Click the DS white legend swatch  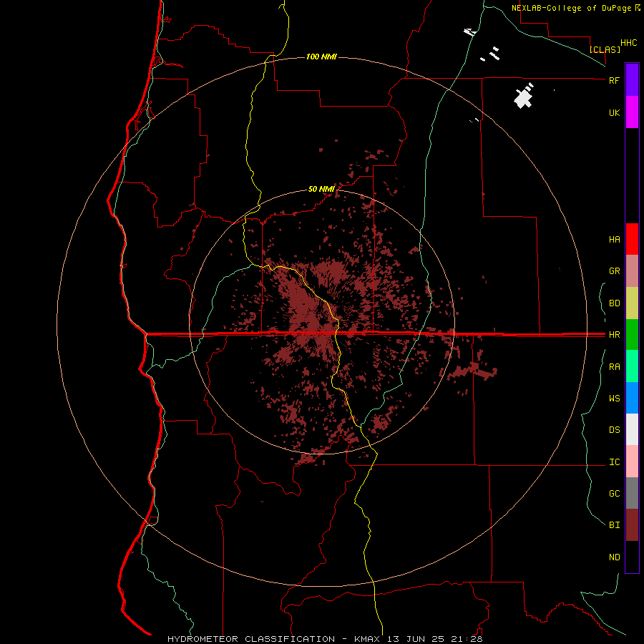pyautogui.click(x=632, y=429)
